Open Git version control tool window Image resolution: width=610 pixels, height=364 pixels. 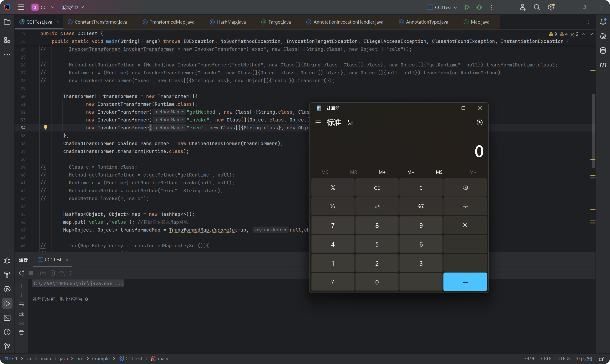click(7, 346)
